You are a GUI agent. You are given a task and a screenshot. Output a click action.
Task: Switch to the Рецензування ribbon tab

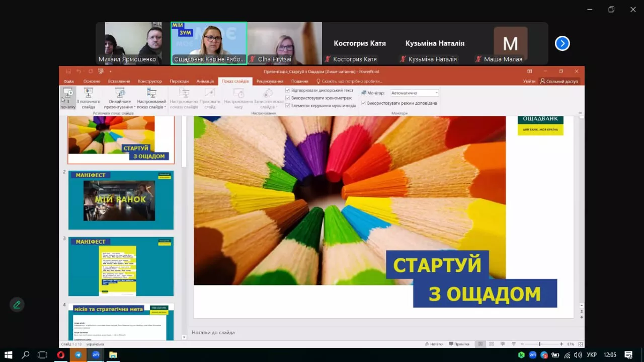[270, 81]
